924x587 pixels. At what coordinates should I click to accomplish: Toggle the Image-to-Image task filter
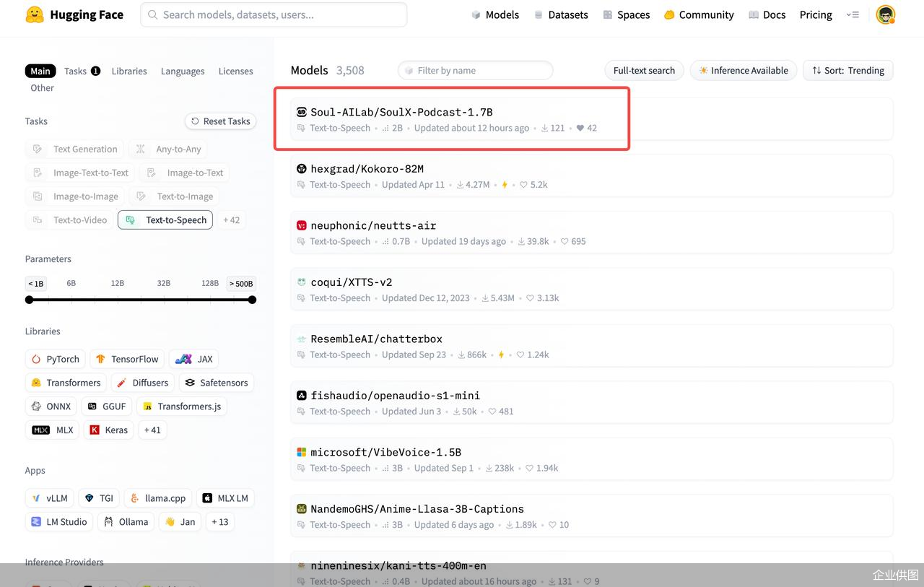pos(74,196)
